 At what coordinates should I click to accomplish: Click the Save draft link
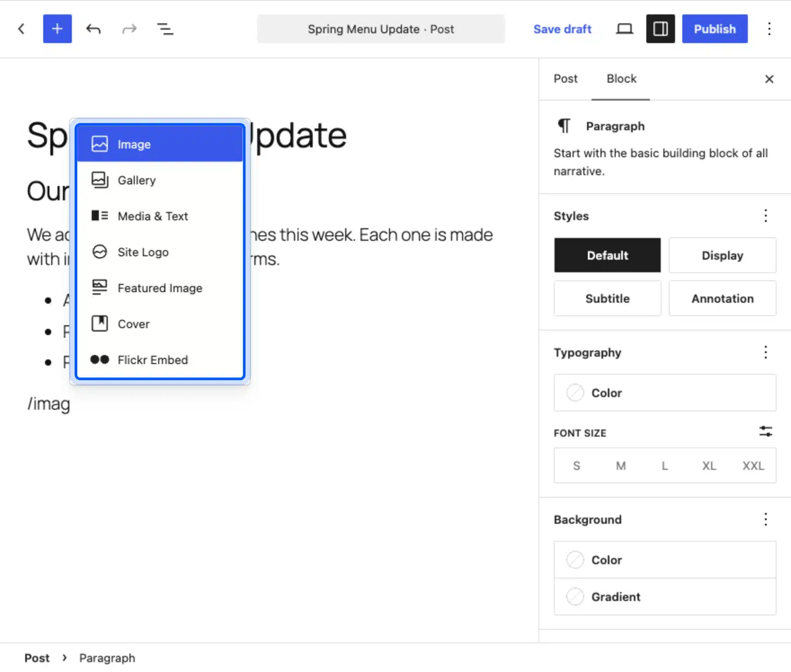click(x=562, y=29)
